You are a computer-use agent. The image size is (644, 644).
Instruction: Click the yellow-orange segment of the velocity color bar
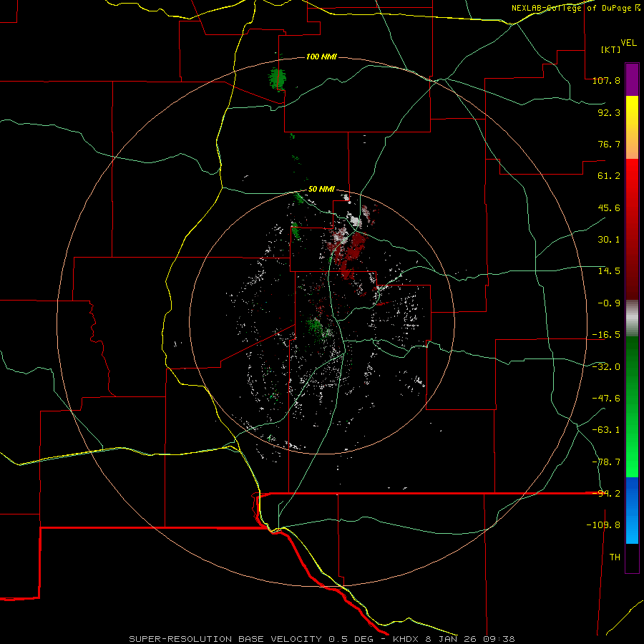click(632, 127)
